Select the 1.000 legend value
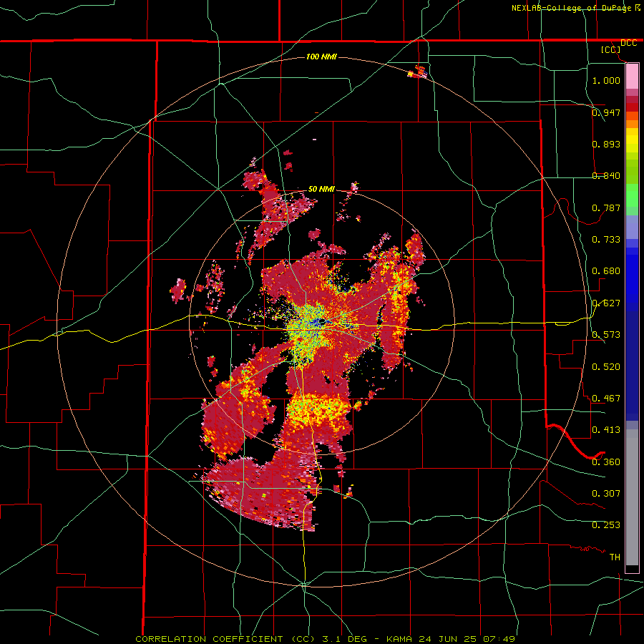Image resolution: width=644 pixels, height=644 pixels. [606, 80]
